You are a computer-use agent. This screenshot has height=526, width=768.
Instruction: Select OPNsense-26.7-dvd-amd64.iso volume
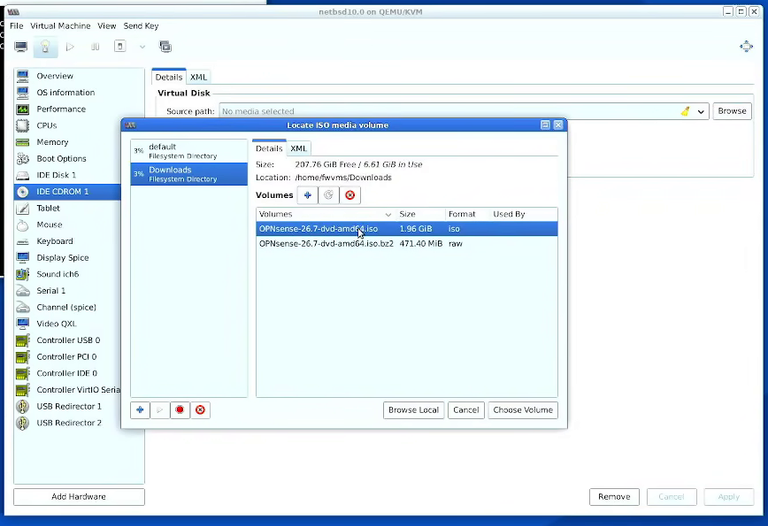pyautogui.click(x=407, y=229)
